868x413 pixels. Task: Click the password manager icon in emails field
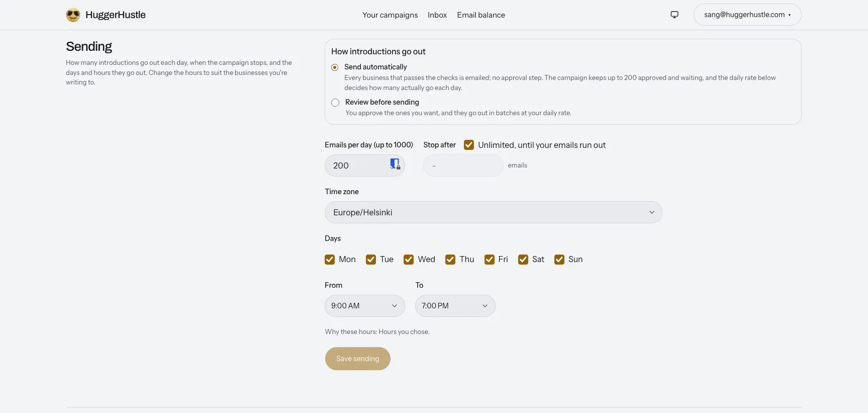click(x=395, y=164)
